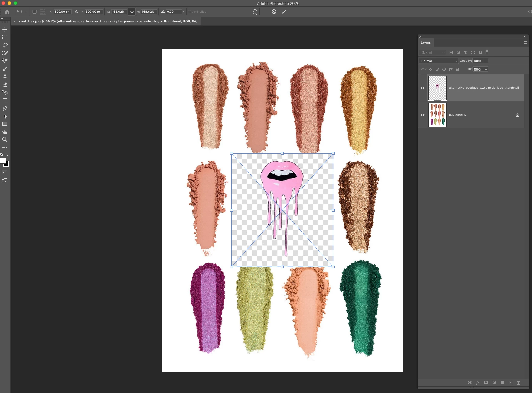Set the foreground color swatch
The height and width of the screenshot is (393, 532).
pos(3,161)
